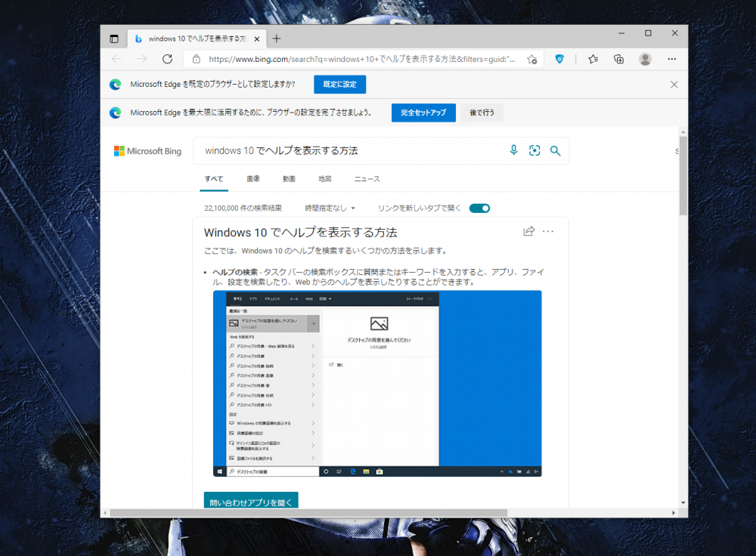Open the Collections panel
The image size is (756, 556).
[618, 59]
